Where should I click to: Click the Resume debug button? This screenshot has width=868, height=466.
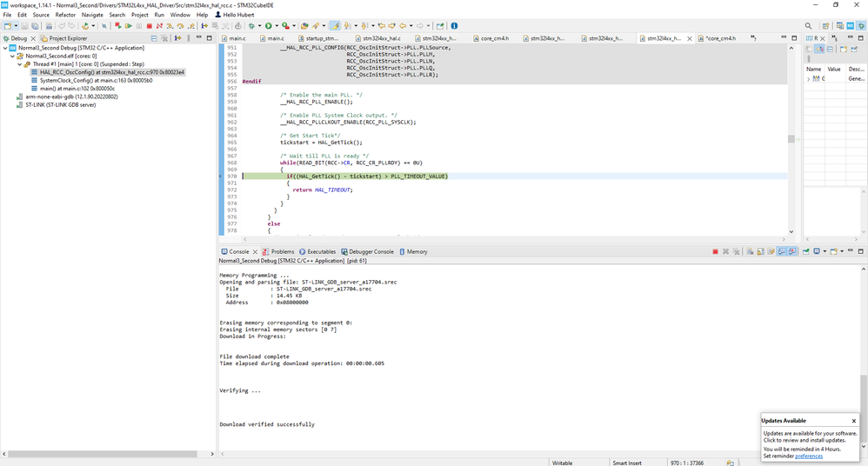tap(129, 26)
